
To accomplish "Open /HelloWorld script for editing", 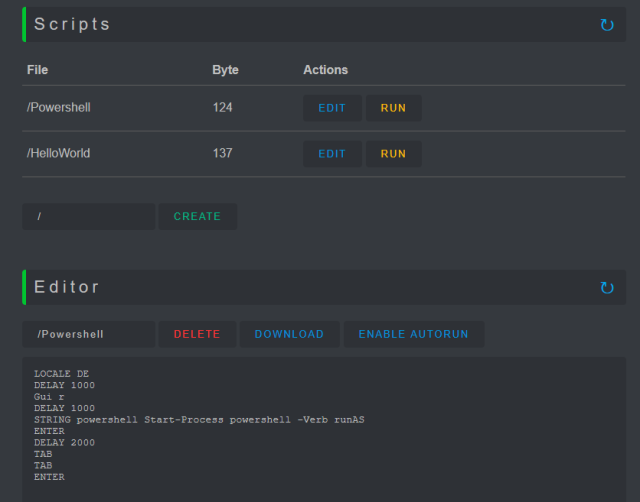I will tap(332, 154).
